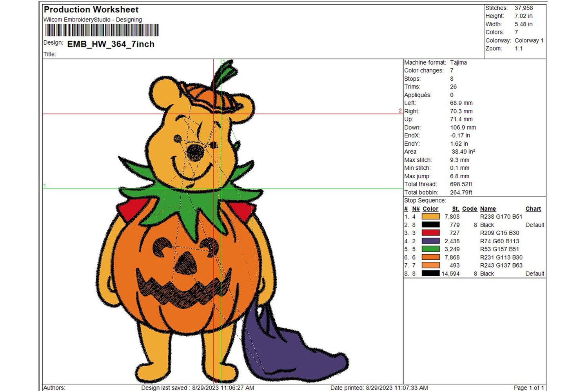Click the 'Code' column header
This screenshot has width=588, height=391.
(x=470, y=209)
